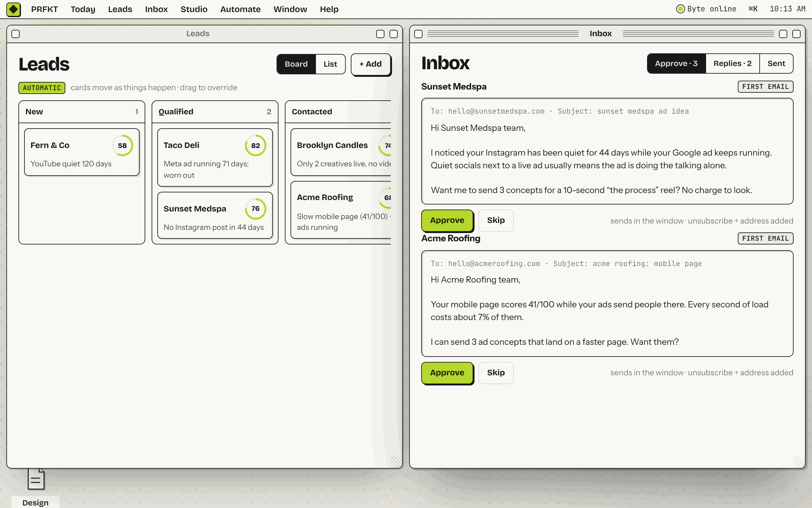Skip the Acme Roofing email

496,373
